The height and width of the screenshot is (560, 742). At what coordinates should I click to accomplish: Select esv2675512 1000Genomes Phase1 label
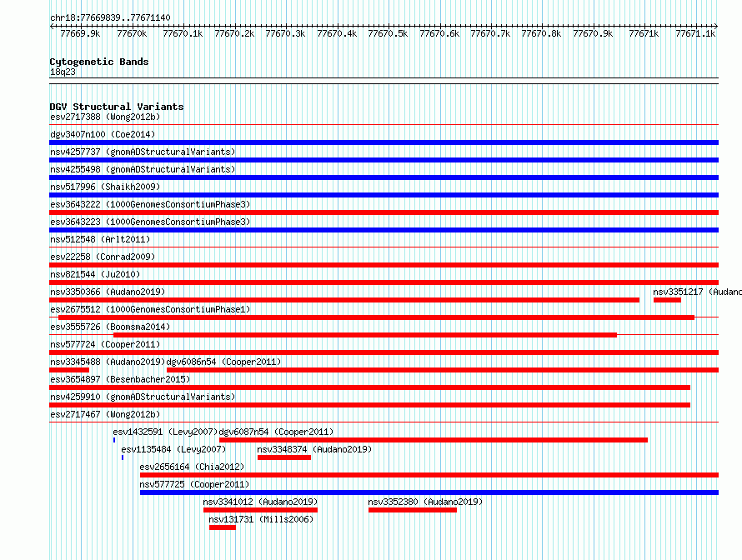tap(150, 309)
